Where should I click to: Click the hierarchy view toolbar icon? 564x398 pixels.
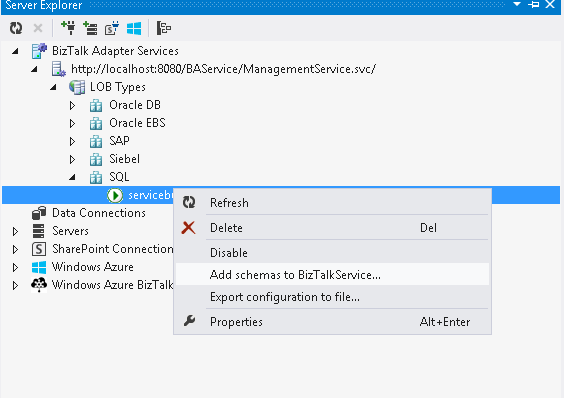point(164,28)
